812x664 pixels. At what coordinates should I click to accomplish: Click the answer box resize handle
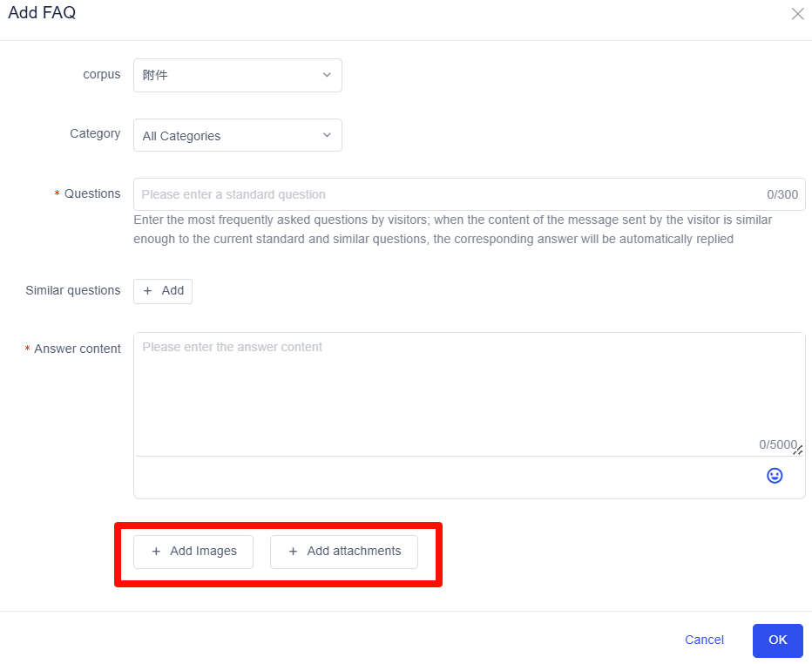point(798,450)
